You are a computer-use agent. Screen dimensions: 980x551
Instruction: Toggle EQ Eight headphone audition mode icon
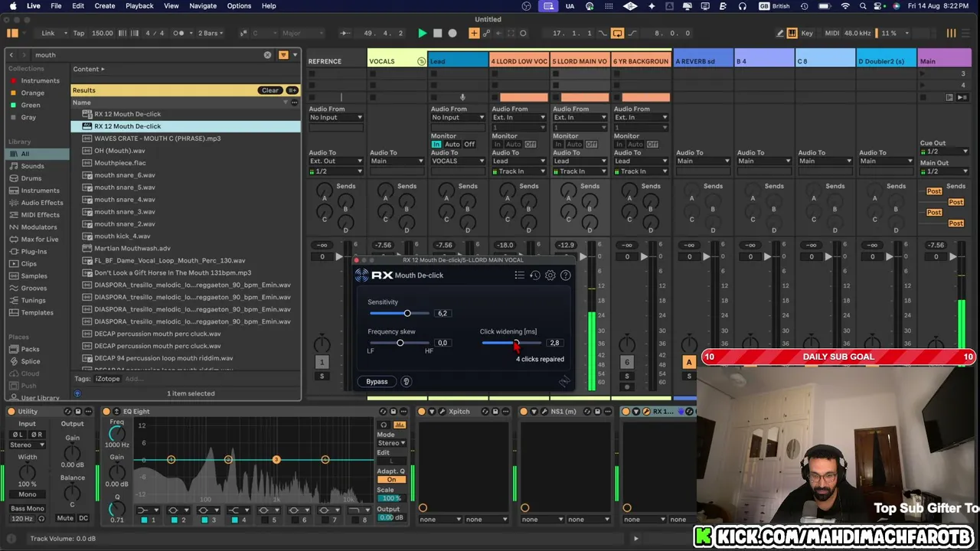(384, 425)
